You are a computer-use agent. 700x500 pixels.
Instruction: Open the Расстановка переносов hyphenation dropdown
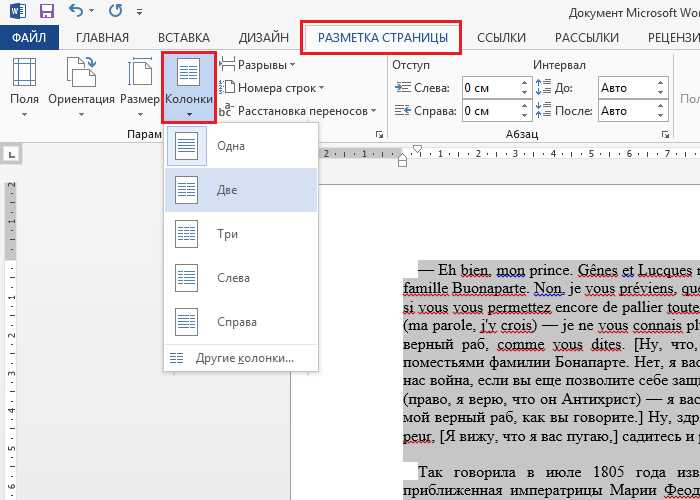click(x=298, y=111)
